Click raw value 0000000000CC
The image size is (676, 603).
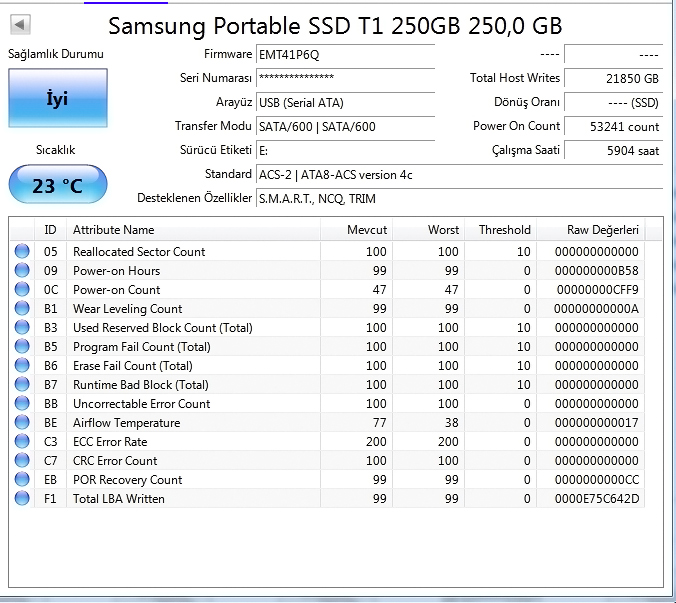click(x=597, y=480)
